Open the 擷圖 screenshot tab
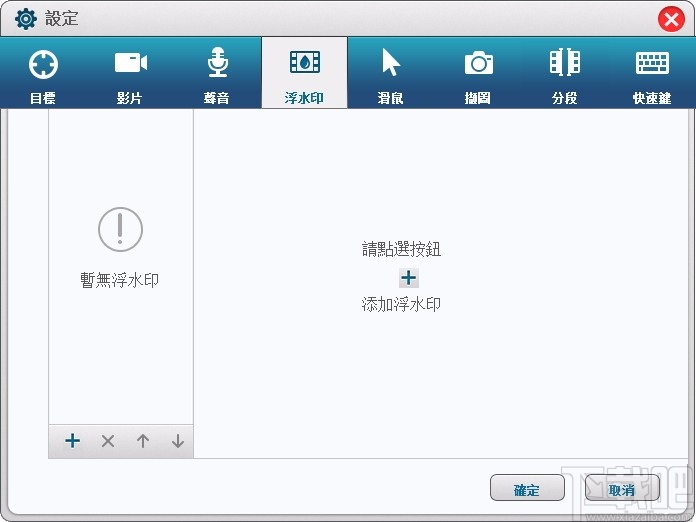The height and width of the screenshot is (522, 696). point(478,73)
